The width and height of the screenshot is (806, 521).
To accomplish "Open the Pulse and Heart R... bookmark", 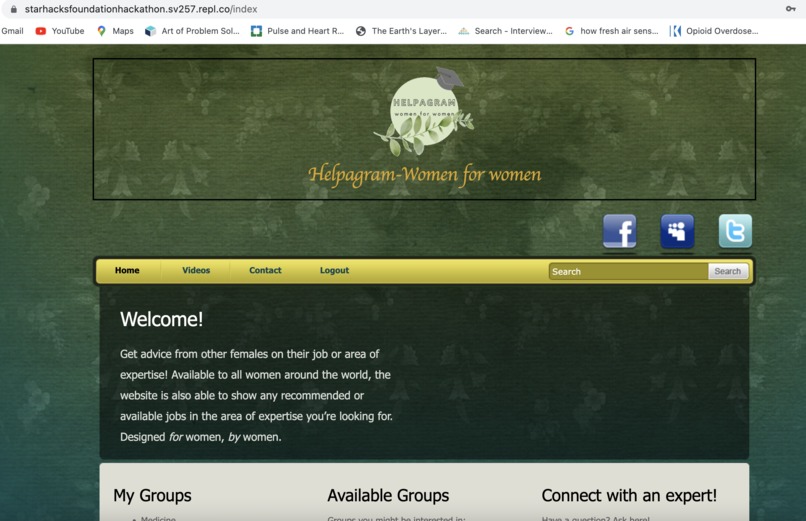I will pos(297,31).
